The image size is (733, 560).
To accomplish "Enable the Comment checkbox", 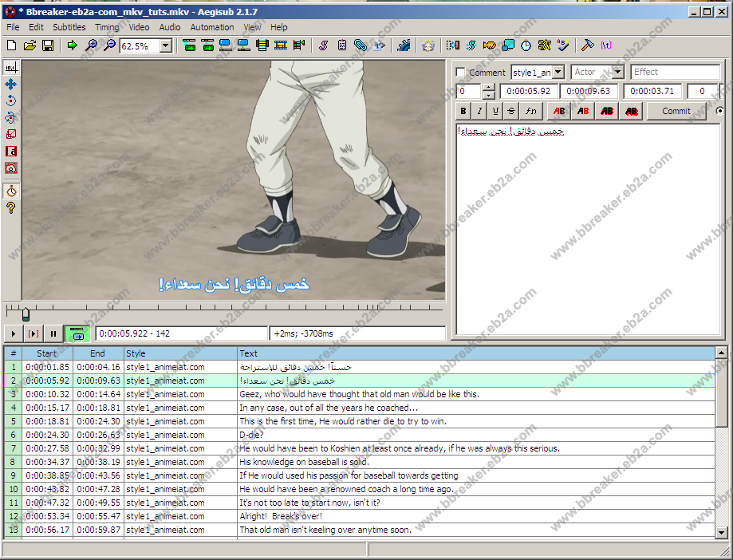I will (x=461, y=73).
